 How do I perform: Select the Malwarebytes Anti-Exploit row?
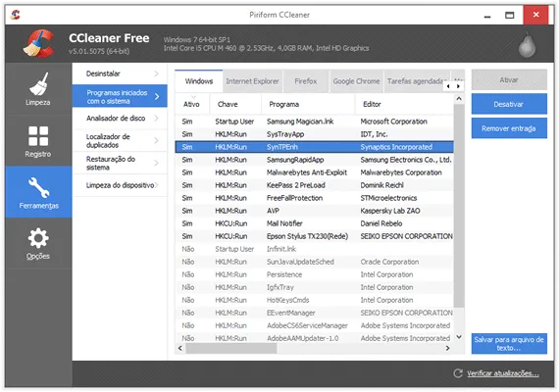tap(315, 172)
